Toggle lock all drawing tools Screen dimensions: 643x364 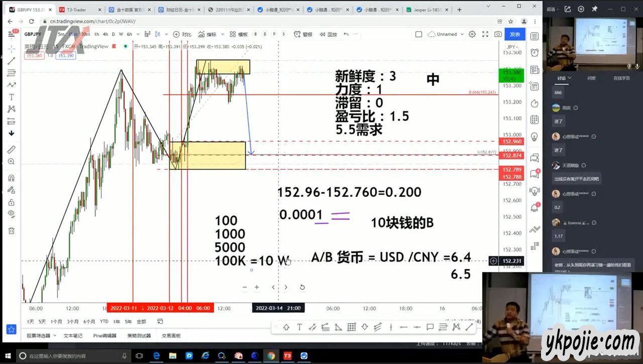click(12, 202)
